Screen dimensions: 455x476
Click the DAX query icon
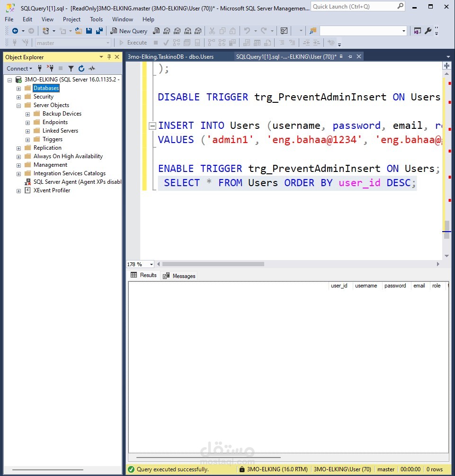pos(197,31)
